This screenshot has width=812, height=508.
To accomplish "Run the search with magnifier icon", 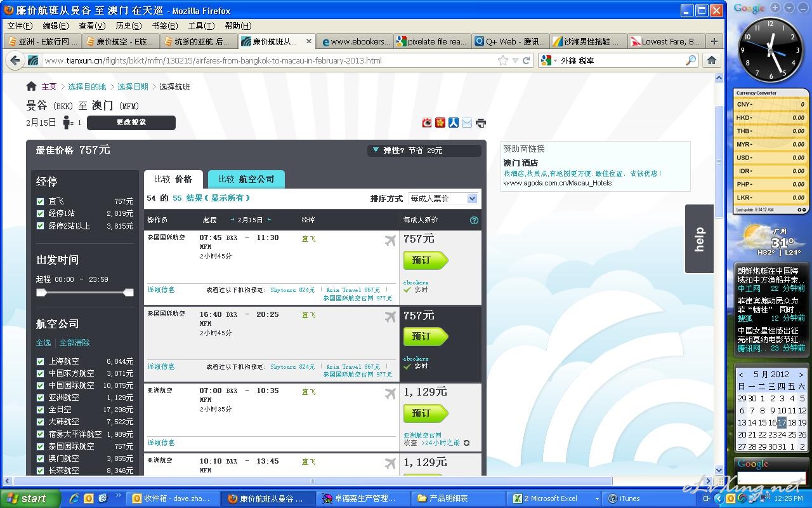I will click(691, 60).
